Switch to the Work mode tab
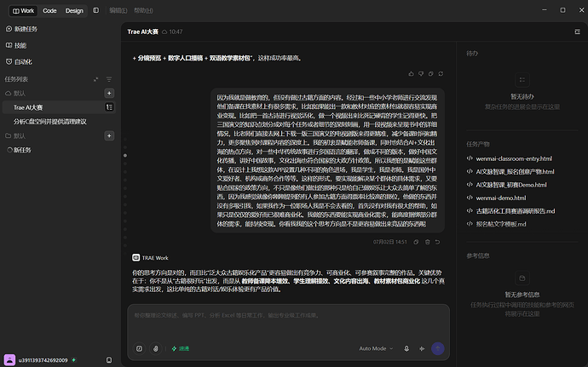 (x=23, y=10)
